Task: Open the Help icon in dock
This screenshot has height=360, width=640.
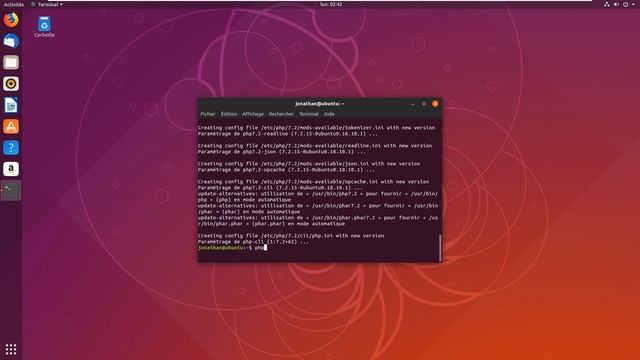Action: click(x=11, y=147)
